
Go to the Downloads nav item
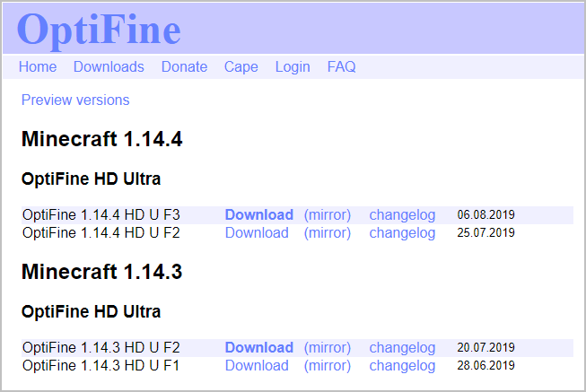[109, 66]
